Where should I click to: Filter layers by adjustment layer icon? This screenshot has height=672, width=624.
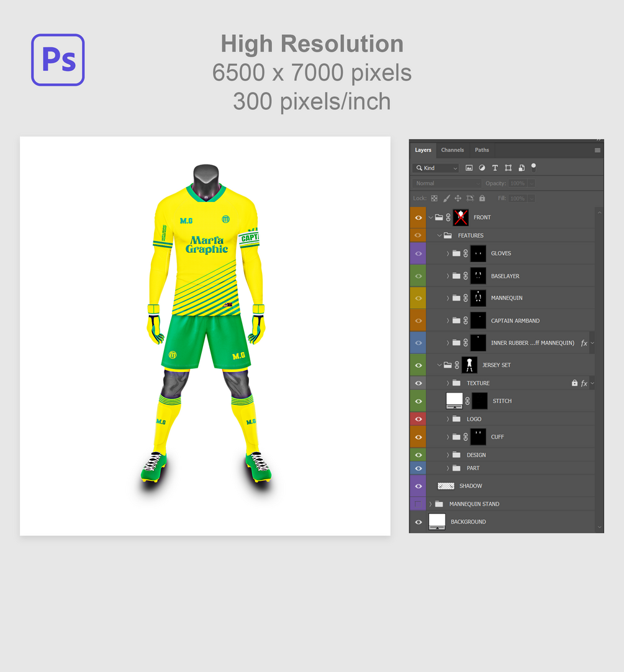click(482, 168)
